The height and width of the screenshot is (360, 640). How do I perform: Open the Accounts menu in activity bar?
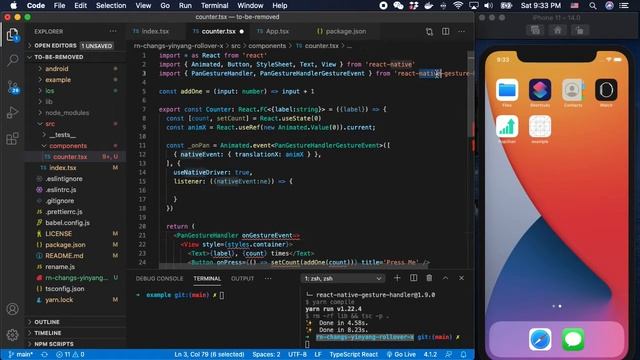coord(13,309)
